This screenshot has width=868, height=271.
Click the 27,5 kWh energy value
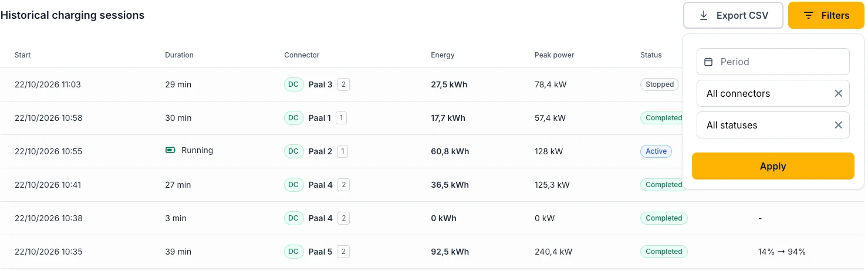coord(449,84)
